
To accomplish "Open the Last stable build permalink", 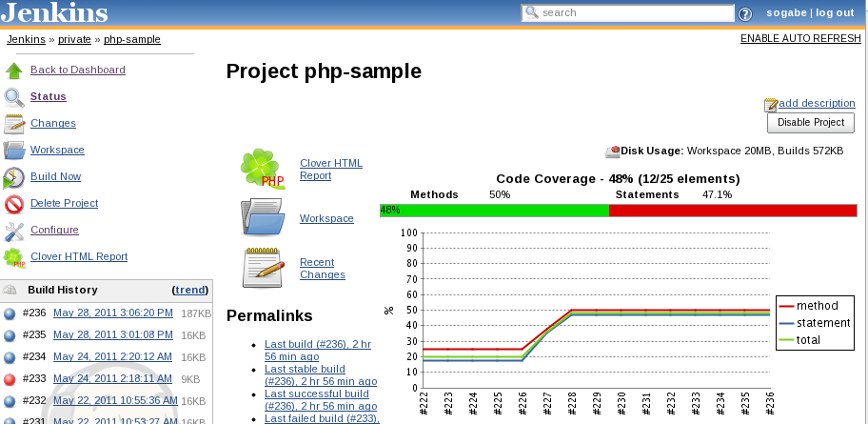I will click(x=321, y=375).
